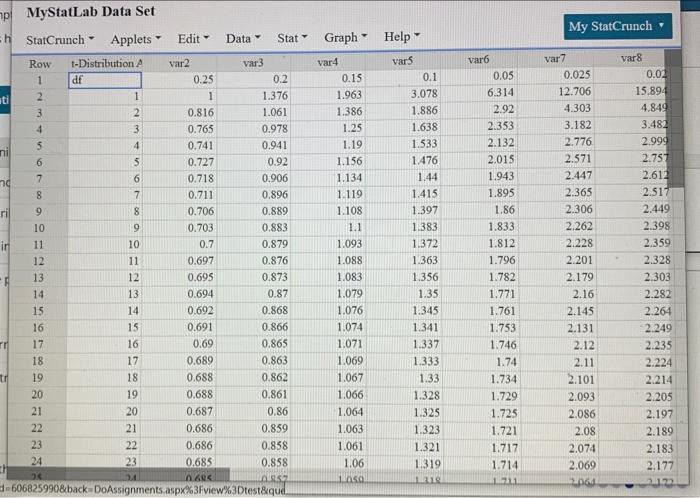Screen dimensions: 700x498
Task: Click the var6 cell showing 0.05
Action: coord(479,76)
